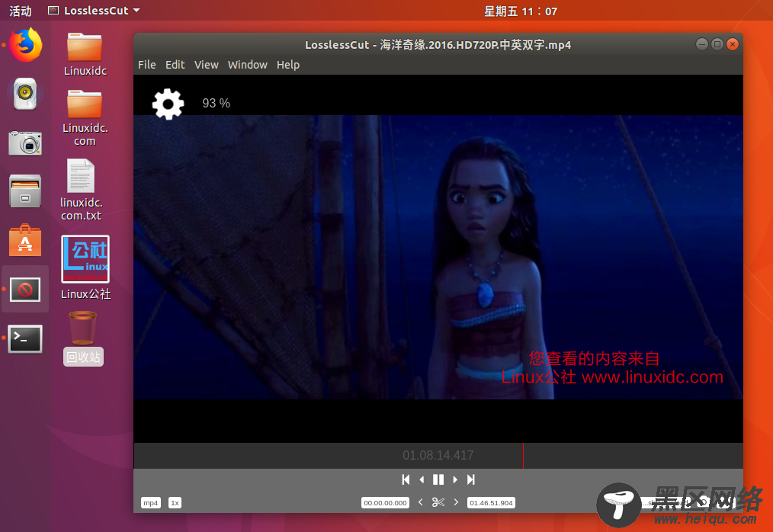This screenshot has width=773, height=532.
Task: Click the cut end time field 01.46.51.904
Action: 492,502
